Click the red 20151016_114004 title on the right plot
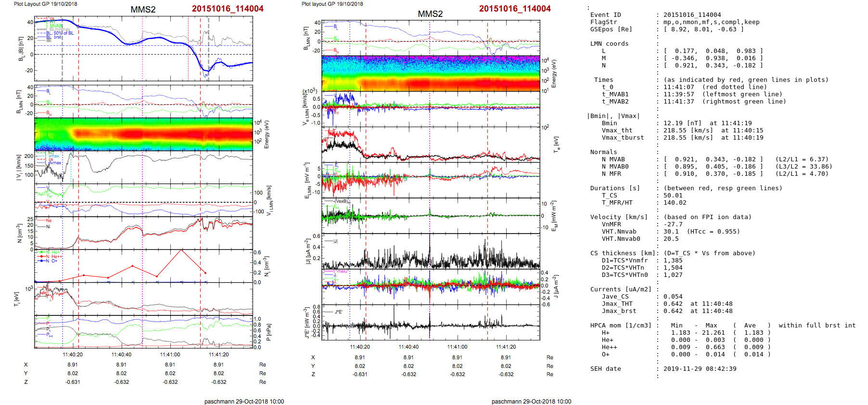This screenshot has width=868, height=405. click(x=514, y=9)
